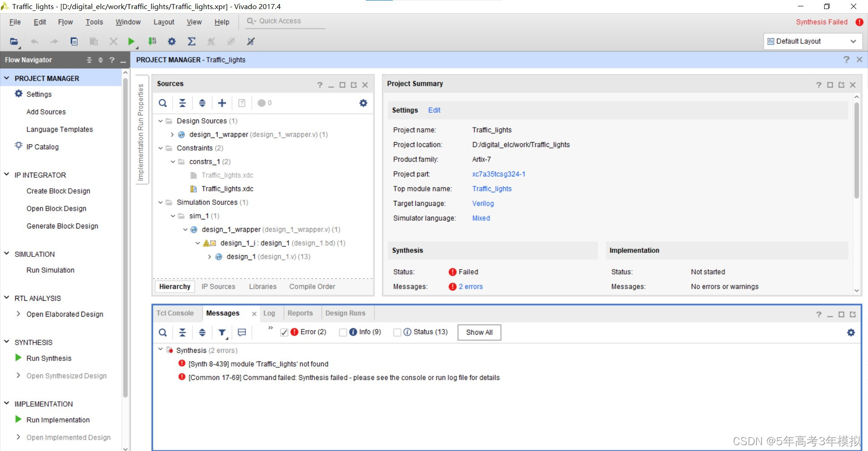Close the Messages tab
The height and width of the screenshot is (451, 868).
click(254, 313)
